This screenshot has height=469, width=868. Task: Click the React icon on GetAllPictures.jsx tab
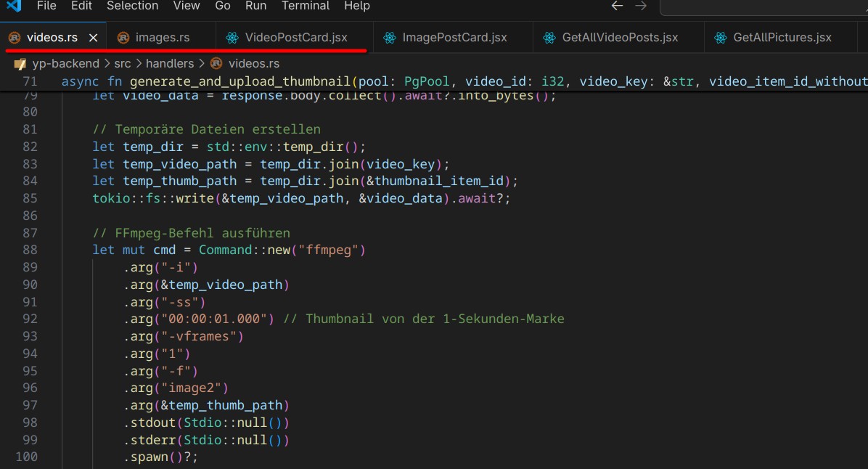pyautogui.click(x=721, y=38)
